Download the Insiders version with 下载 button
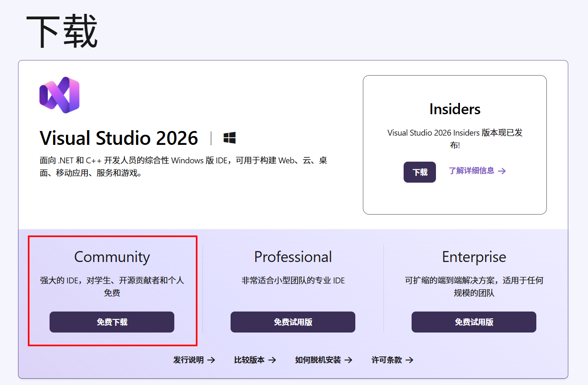The width and height of the screenshot is (588, 385). [x=420, y=172]
